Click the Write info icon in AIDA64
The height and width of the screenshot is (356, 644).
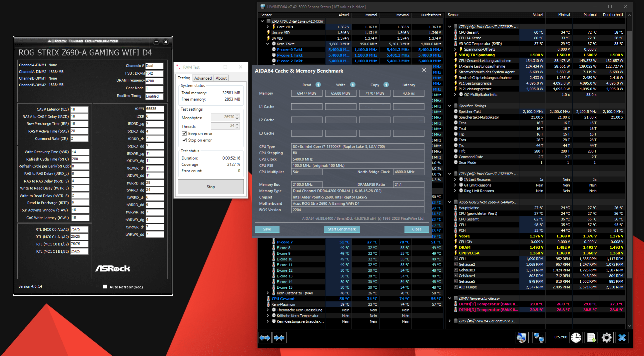click(353, 85)
